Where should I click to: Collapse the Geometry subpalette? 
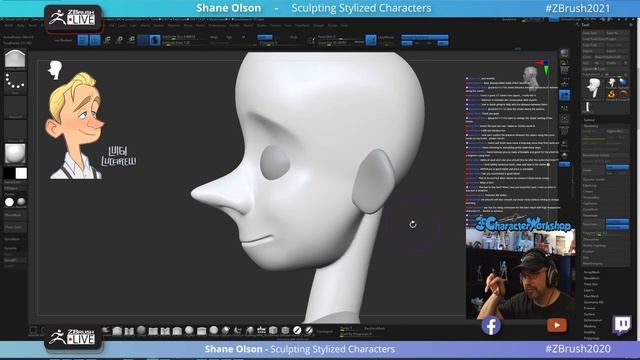[591, 126]
